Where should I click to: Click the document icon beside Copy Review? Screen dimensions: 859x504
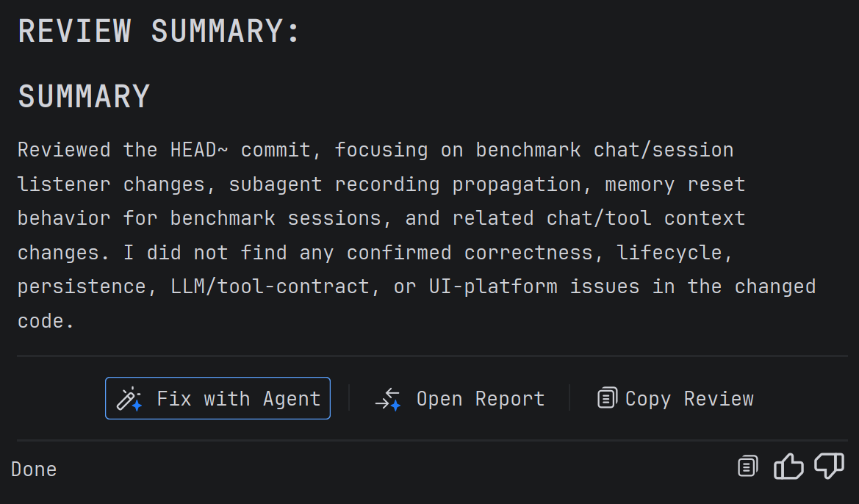[607, 397]
